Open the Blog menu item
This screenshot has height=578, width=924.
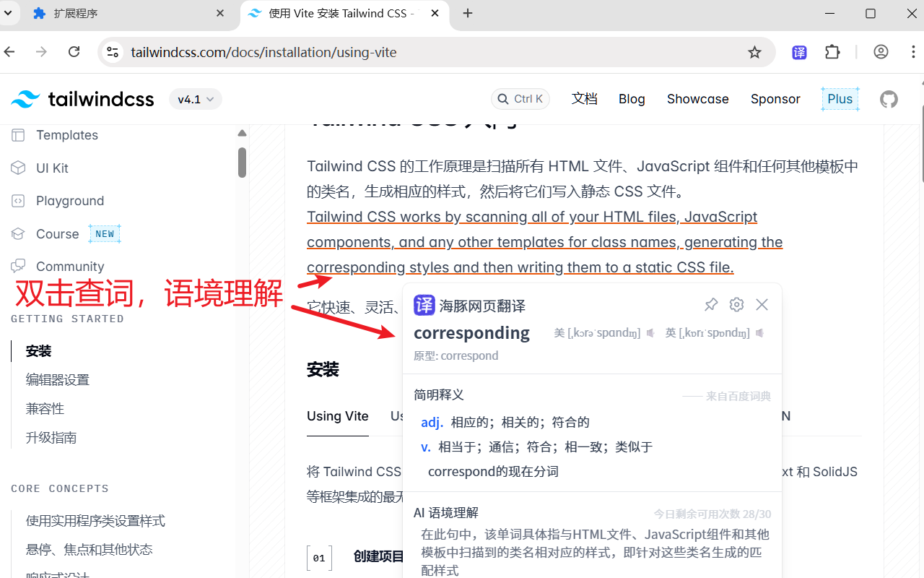[x=632, y=99]
